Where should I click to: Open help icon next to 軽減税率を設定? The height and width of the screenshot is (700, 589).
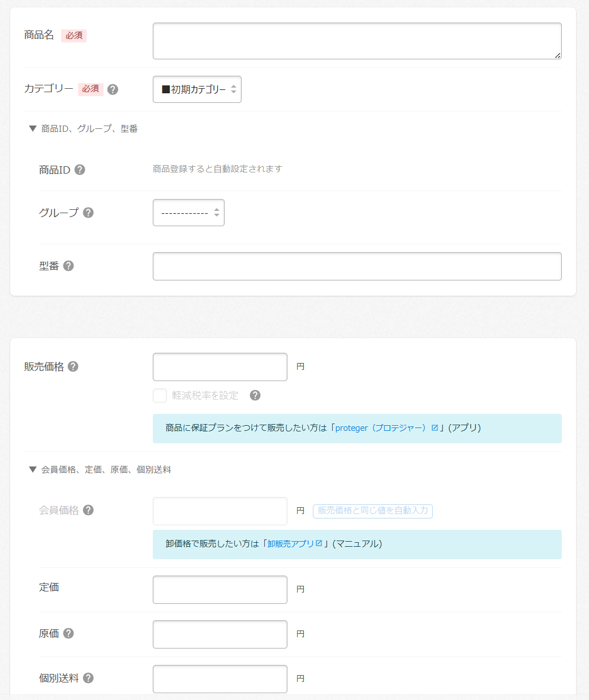tap(255, 395)
